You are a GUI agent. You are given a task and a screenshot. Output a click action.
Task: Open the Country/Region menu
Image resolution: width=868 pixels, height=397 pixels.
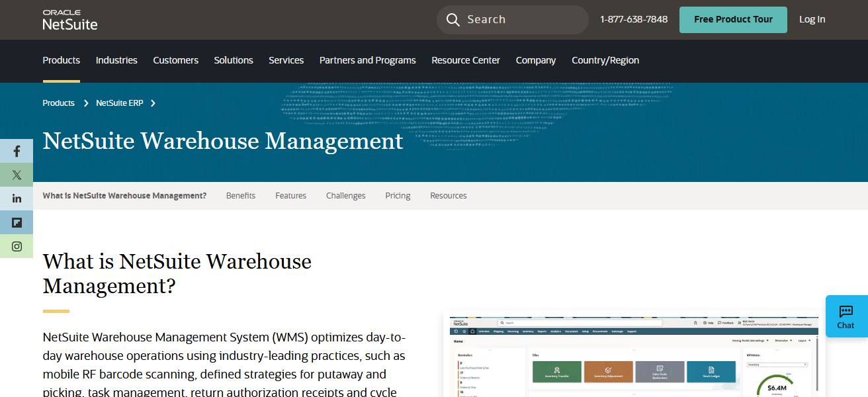(605, 60)
